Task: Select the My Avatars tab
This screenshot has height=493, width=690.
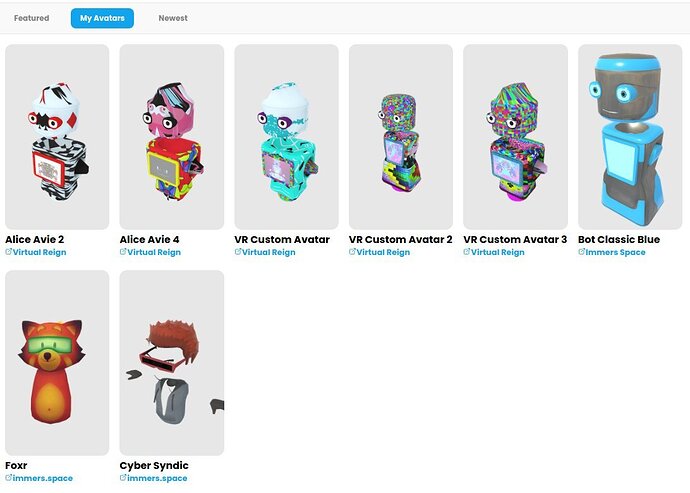Action: 102,18
